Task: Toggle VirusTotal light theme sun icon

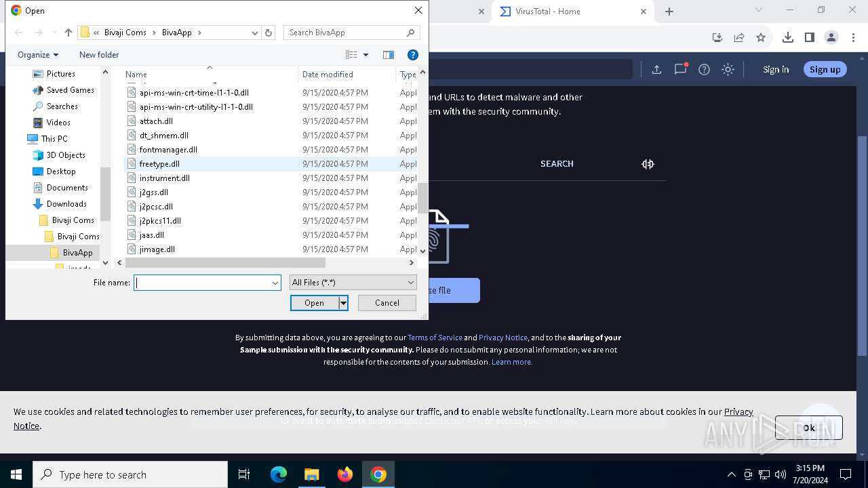Action: click(x=728, y=69)
